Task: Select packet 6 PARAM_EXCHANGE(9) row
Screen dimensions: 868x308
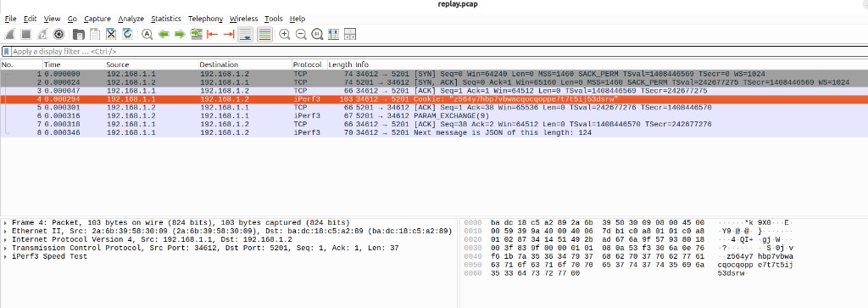Action: pos(434,115)
